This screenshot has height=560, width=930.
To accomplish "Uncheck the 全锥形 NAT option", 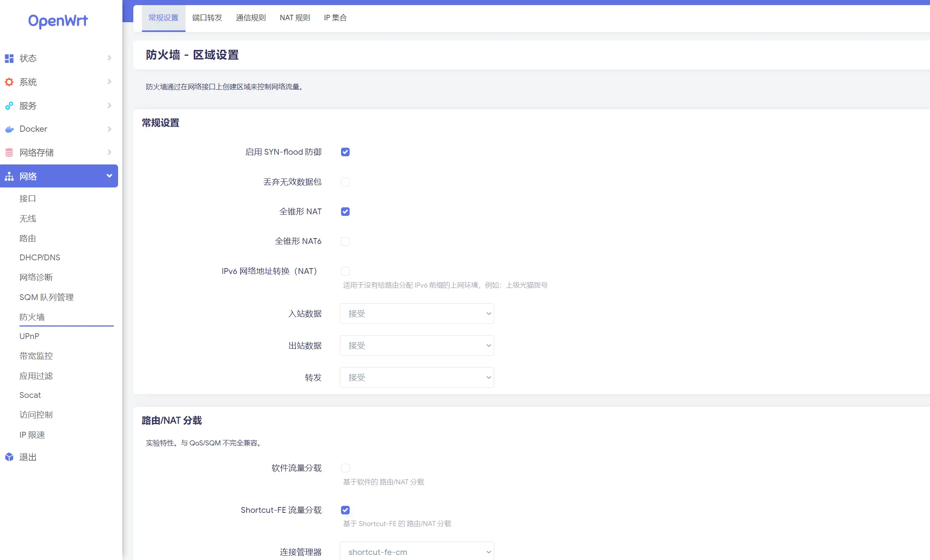I will coord(345,212).
